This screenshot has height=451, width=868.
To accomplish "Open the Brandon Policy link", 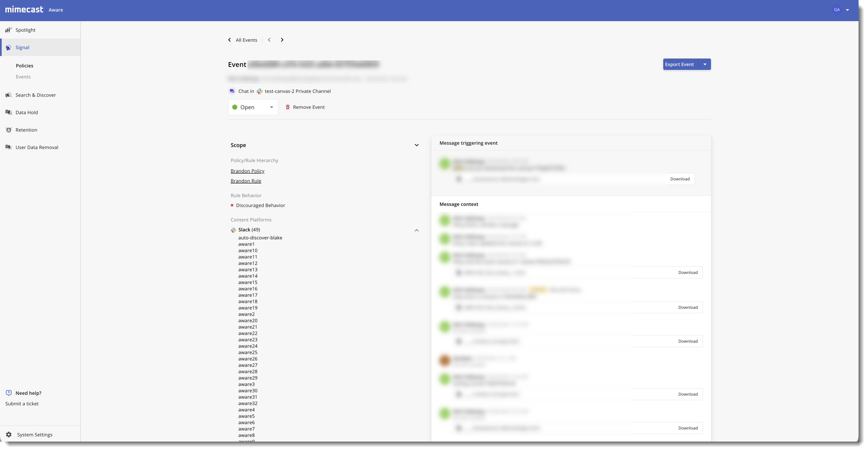I will [247, 171].
